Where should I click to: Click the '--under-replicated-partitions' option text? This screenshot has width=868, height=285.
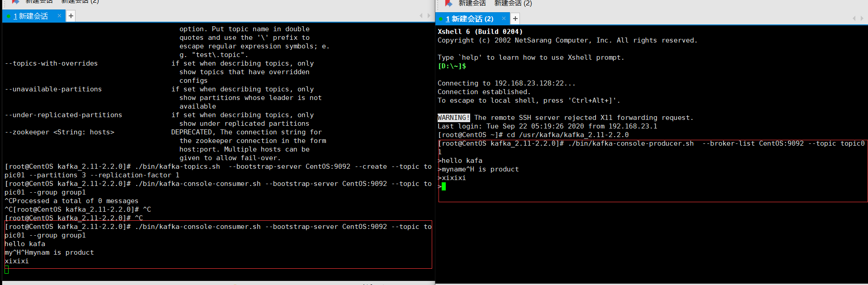tap(63, 115)
